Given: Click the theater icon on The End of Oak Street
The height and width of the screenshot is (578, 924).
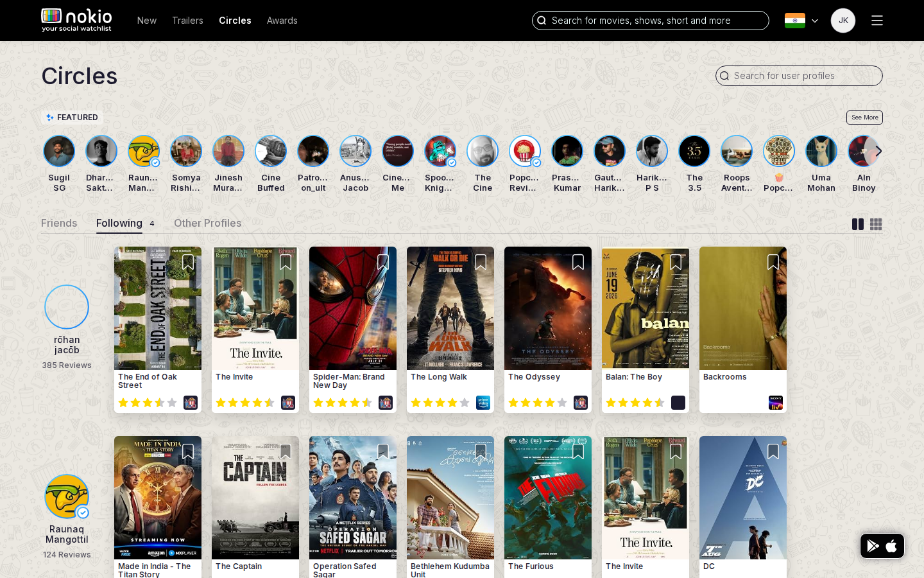Looking at the screenshot, I should pyautogui.click(x=191, y=403).
